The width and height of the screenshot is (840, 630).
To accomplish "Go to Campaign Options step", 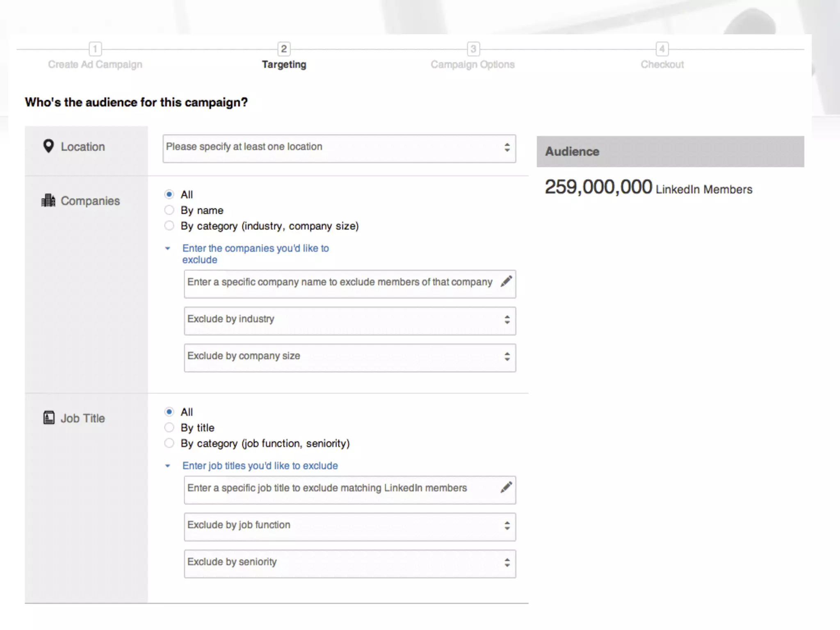I will [472, 64].
